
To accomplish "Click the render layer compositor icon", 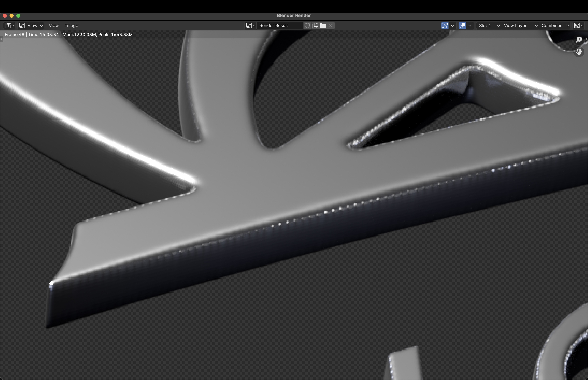I will 462,26.
